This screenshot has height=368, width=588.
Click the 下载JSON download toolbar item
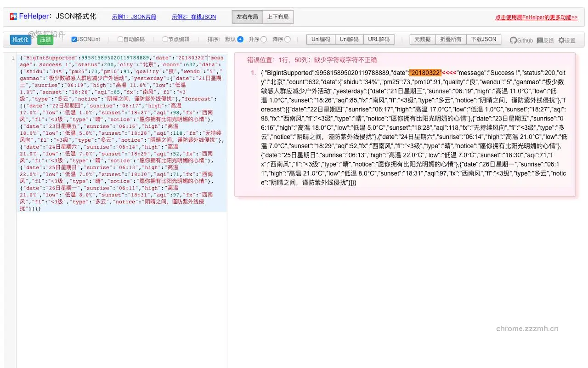tap(484, 40)
